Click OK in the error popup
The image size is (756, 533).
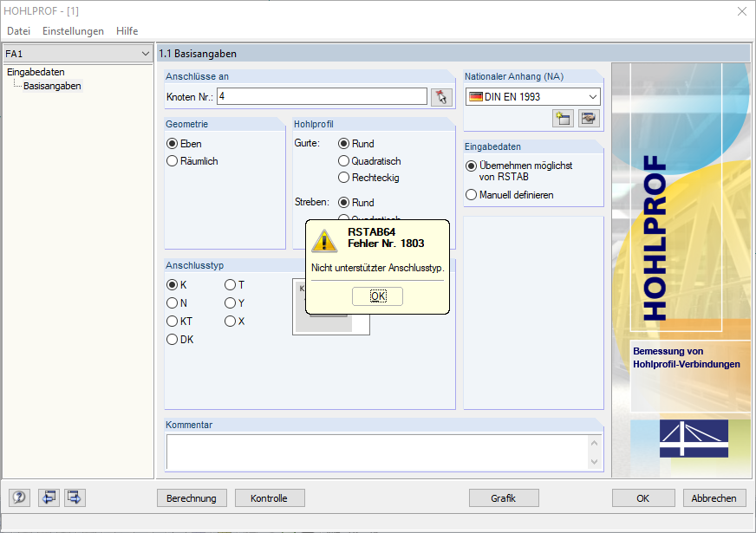click(377, 296)
